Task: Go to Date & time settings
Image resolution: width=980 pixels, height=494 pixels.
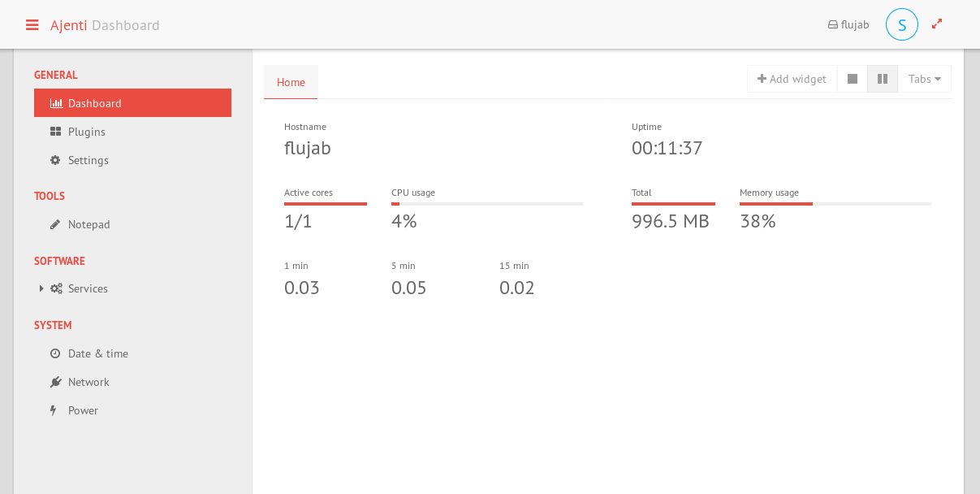Action: click(x=97, y=353)
